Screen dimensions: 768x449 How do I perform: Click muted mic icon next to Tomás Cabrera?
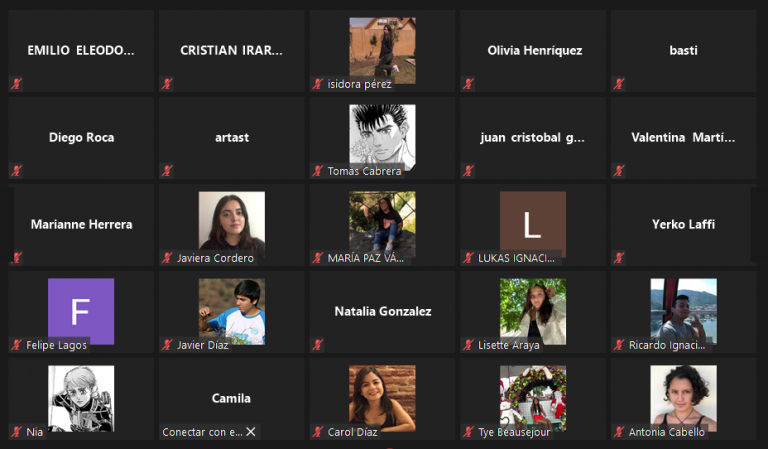click(318, 170)
